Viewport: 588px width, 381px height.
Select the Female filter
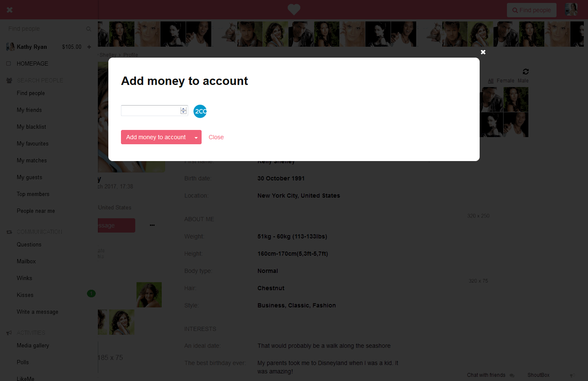pos(505,81)
